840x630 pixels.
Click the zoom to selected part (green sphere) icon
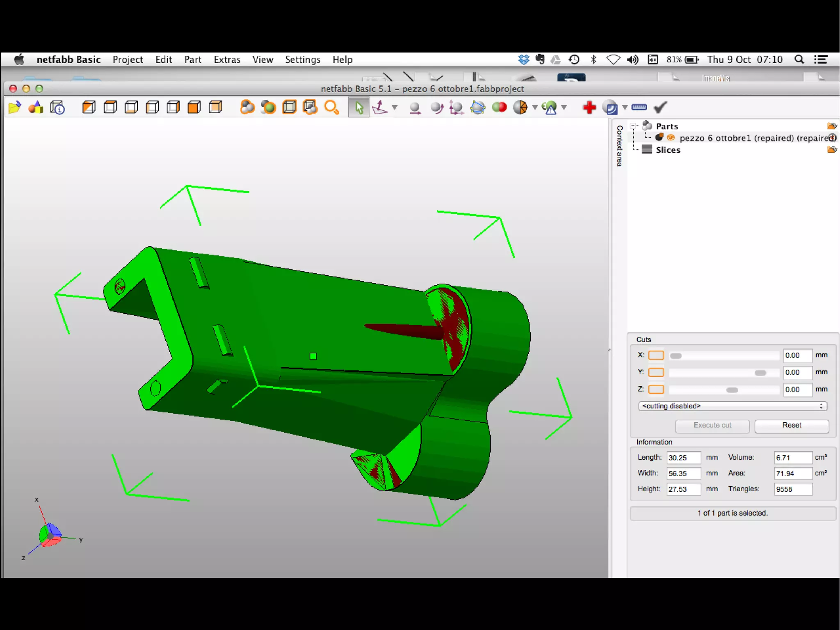pyautogui.click(x=268, y=108)
